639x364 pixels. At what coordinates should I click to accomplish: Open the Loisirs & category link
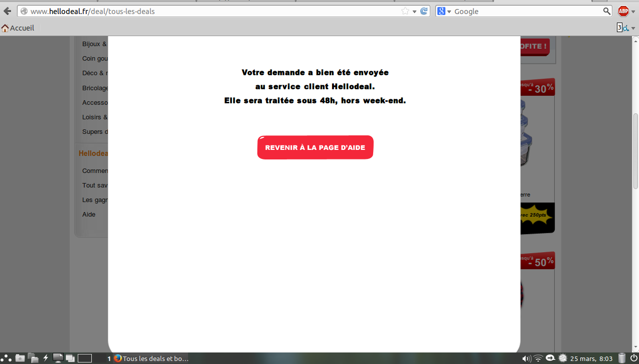pos(95,117)
